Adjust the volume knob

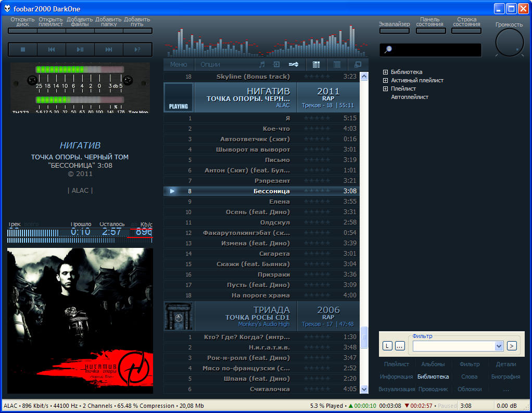[510, 42]
